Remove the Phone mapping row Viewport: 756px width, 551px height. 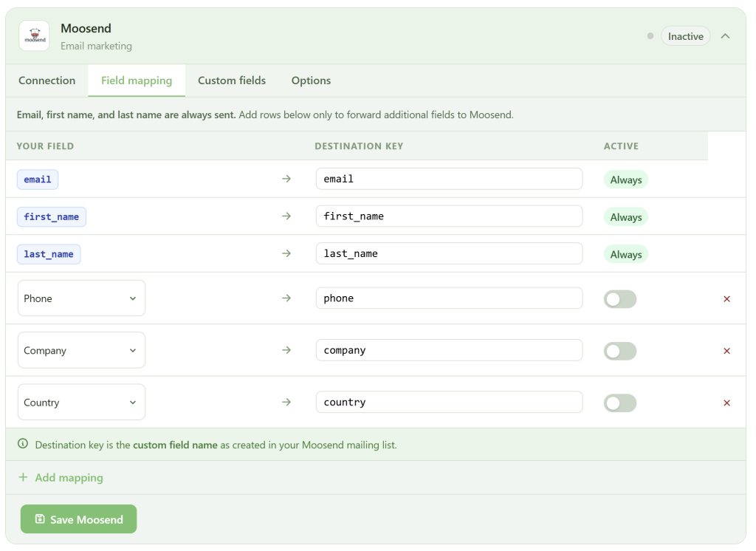726,299
